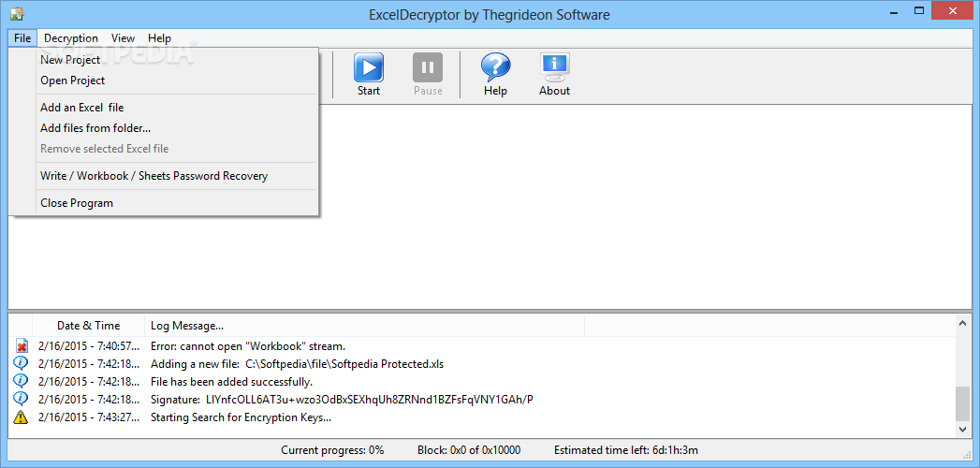
Task: Click log scrollbar up arrow
Action: point(962,323)
